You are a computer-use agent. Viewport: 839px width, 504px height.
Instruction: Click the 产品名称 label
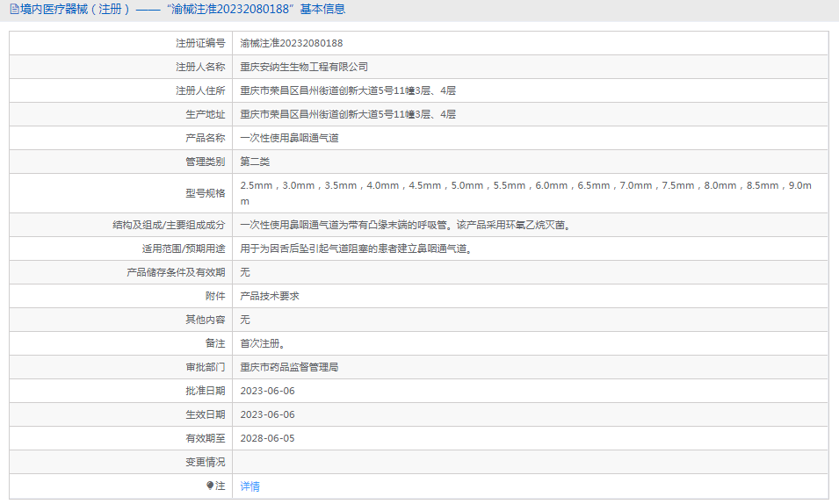pyautogui.click(x=206, y=138)
